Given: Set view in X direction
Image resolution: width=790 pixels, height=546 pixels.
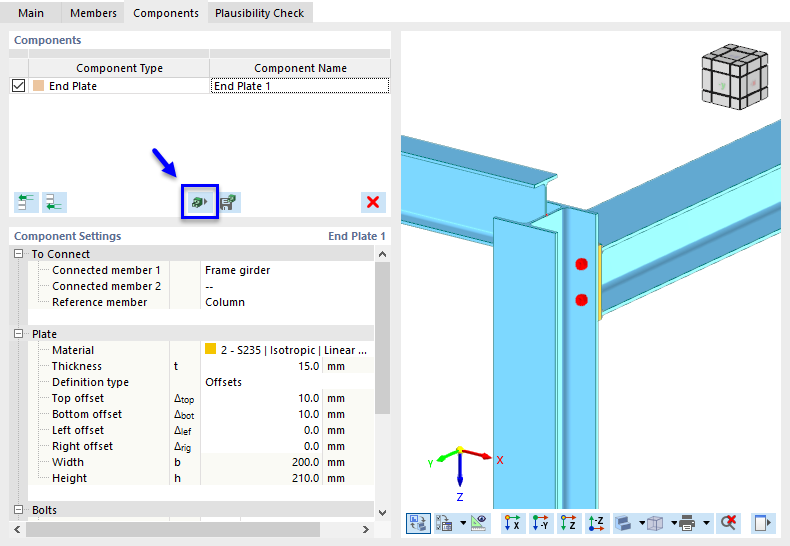Looking at the screenshot, I should point(512,523).
